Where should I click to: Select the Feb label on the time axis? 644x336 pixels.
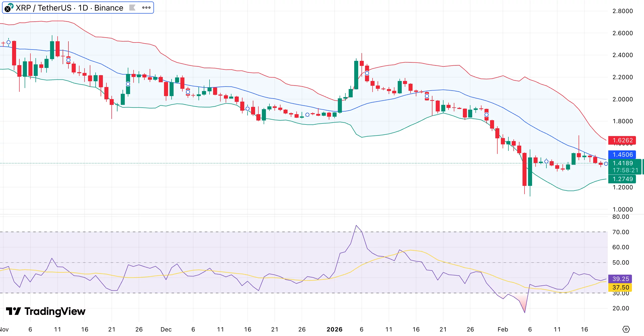503,329
